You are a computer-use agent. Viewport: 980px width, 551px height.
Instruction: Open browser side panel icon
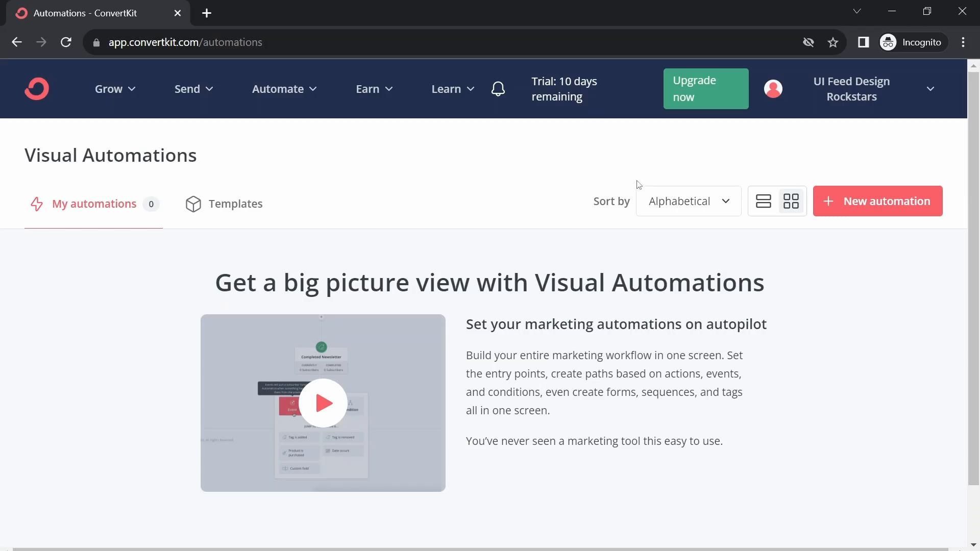(863, 42)
